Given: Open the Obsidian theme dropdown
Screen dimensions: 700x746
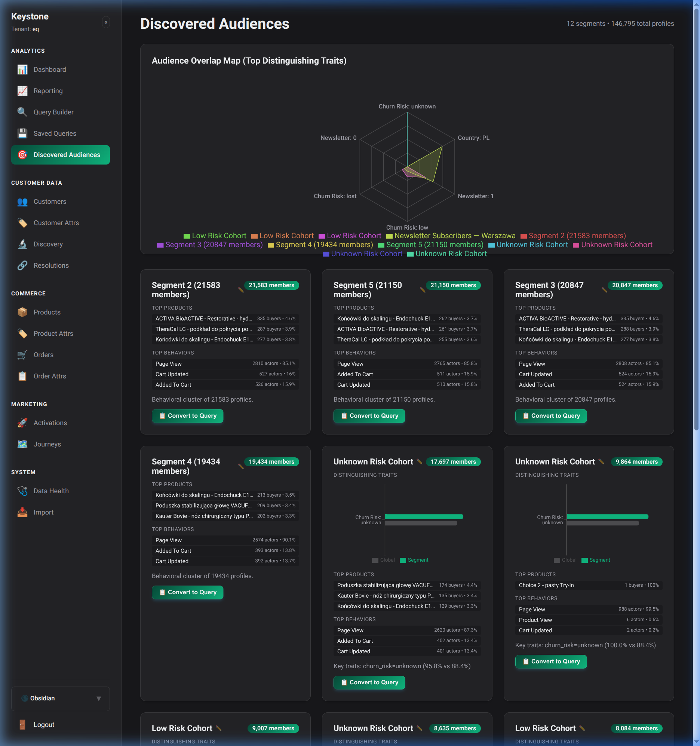Looking at the screenshot, I should pos(61,699).
